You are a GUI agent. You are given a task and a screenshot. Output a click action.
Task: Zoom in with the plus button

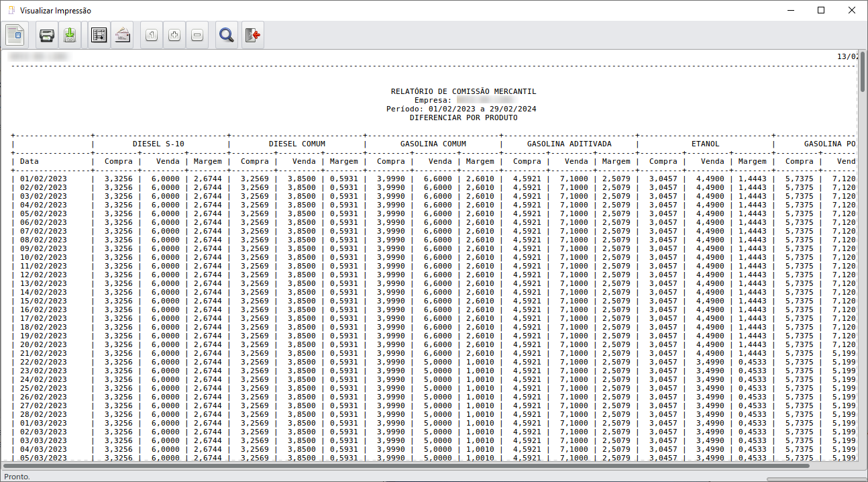pos(174,36)
